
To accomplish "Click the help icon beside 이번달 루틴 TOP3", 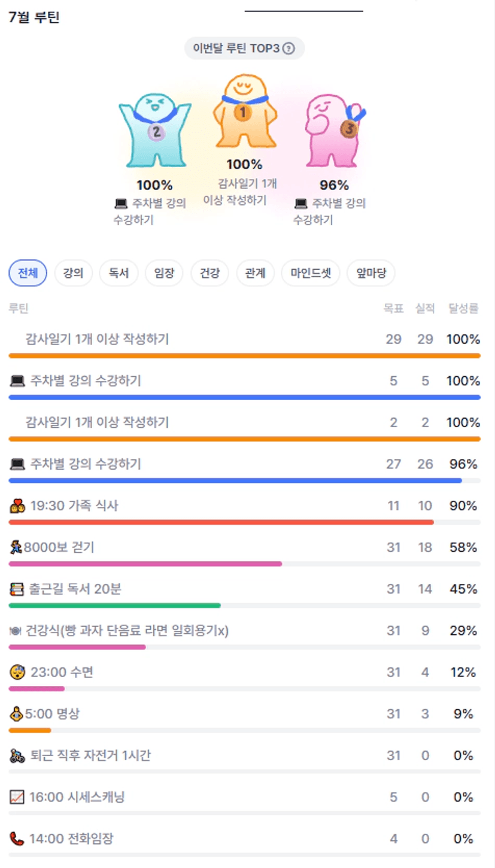I will [289, 49].
